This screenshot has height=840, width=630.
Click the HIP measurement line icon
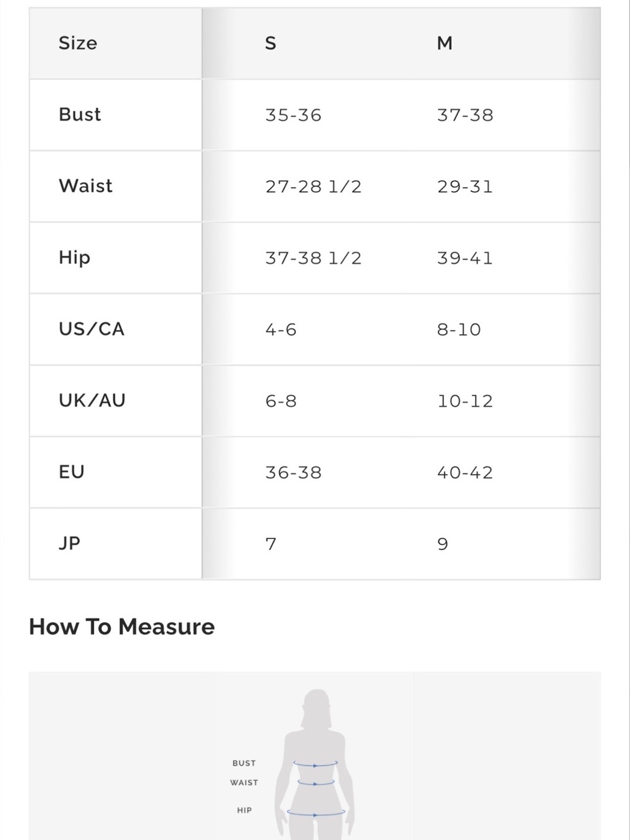point(316,813)
